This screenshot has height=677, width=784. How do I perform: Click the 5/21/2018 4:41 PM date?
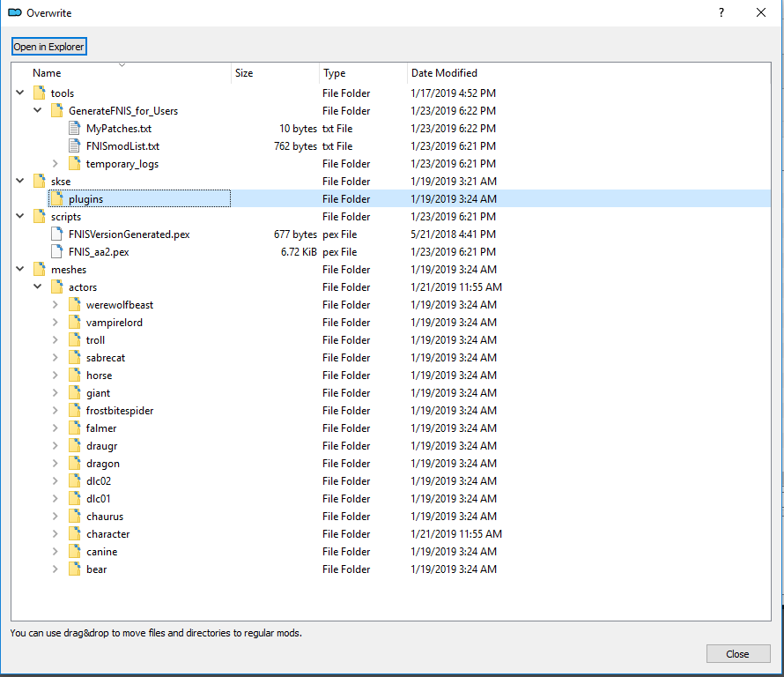tap(454, 234)
